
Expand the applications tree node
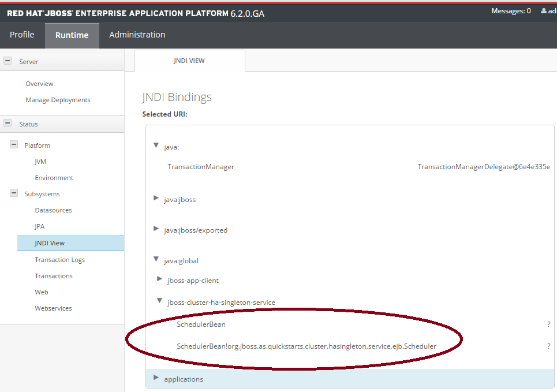pyautogui.click(x=156, y=379)
